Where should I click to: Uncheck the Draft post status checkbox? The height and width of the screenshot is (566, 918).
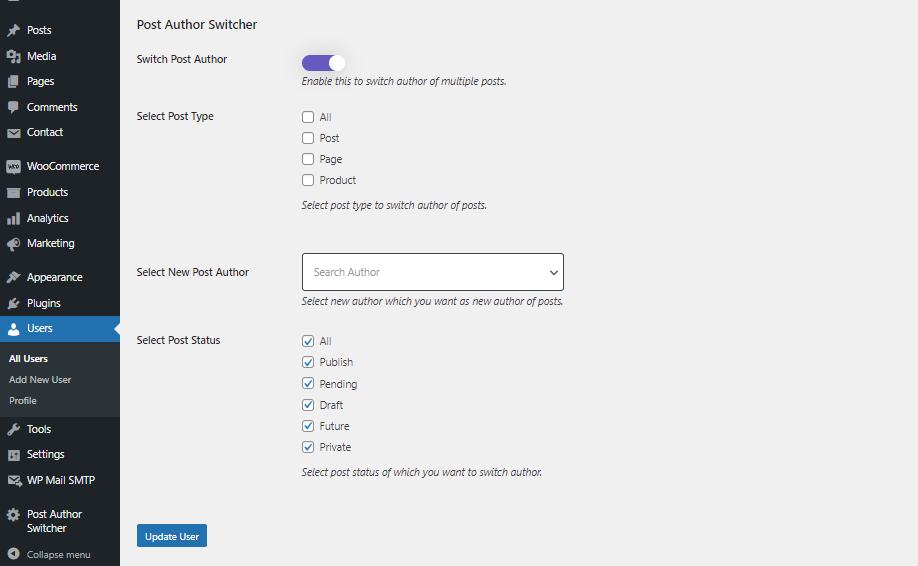click(308, 405)
